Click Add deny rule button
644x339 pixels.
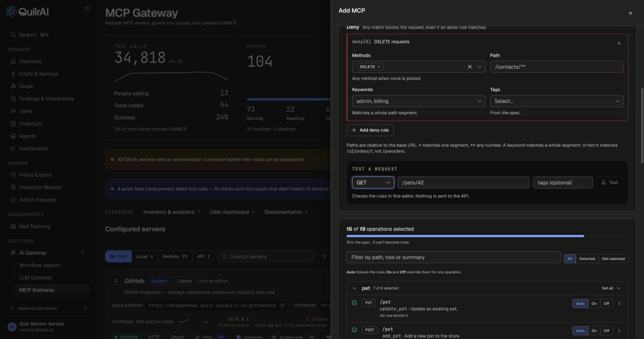pos(370,130)
